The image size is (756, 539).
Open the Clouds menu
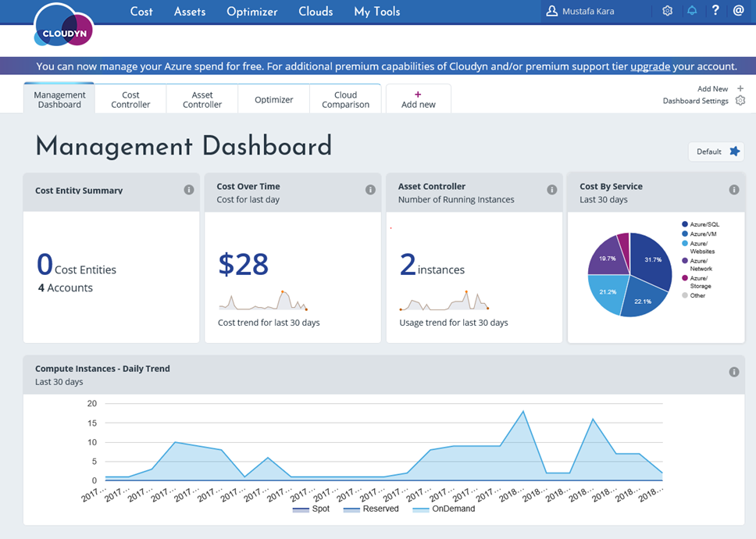(316, 12)
